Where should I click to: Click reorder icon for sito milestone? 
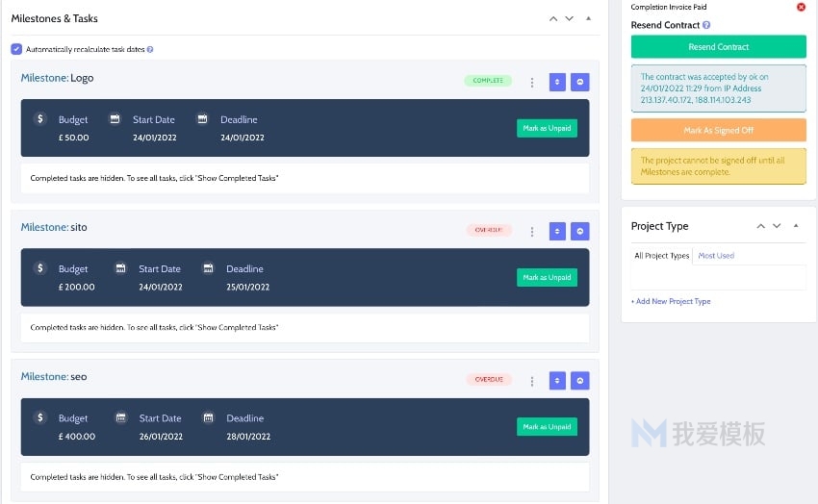pos(557,232)
